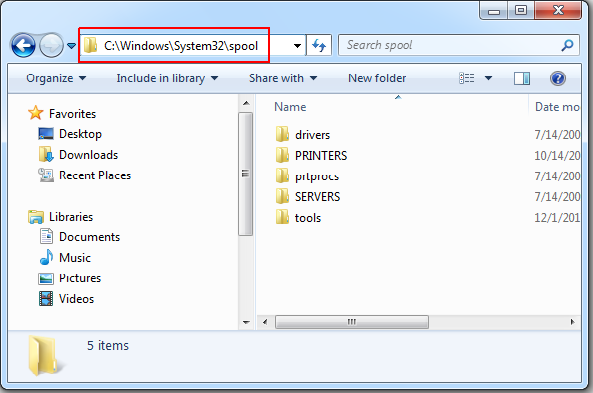The width and height of the screenshot is (593, 393).
Task: Open the recent pages dropdown arrow
Action: [x=71, y=46]
